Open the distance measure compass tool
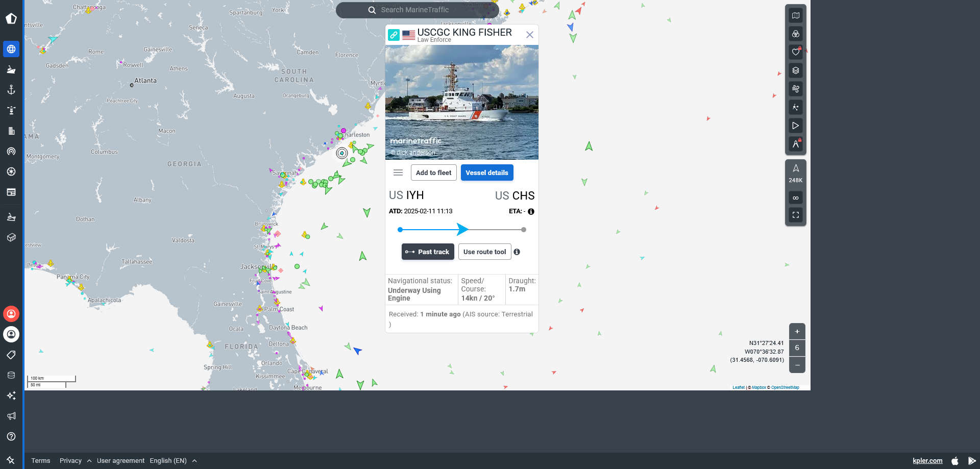 796,144
